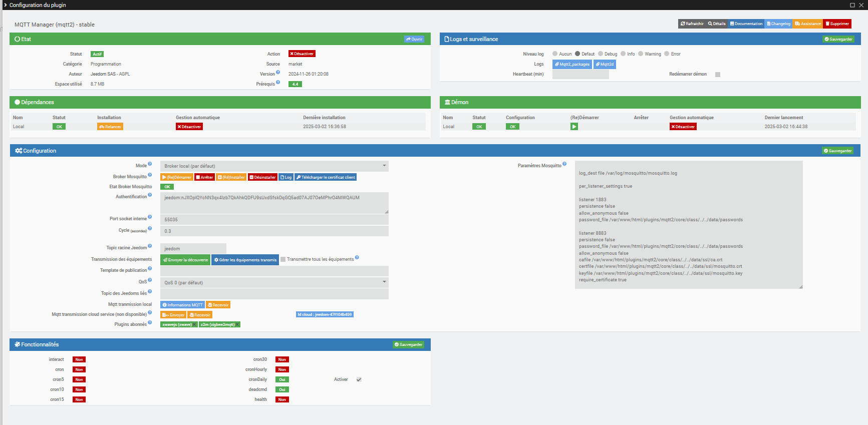This screenshot has width=868, height=425.
Task: Open the Mqtt2_packages log
Action: point(572,64)
